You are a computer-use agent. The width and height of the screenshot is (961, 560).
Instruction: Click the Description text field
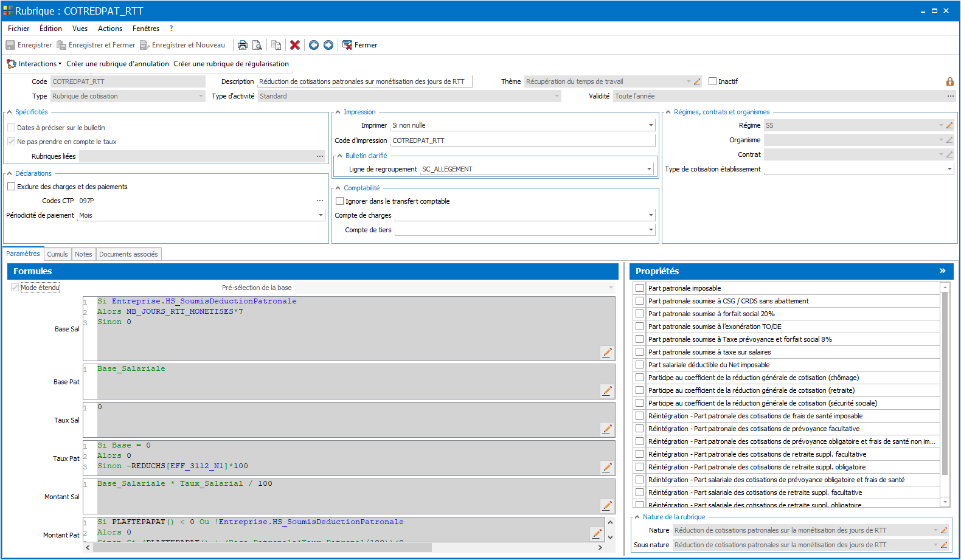click(x=365, y=81)
